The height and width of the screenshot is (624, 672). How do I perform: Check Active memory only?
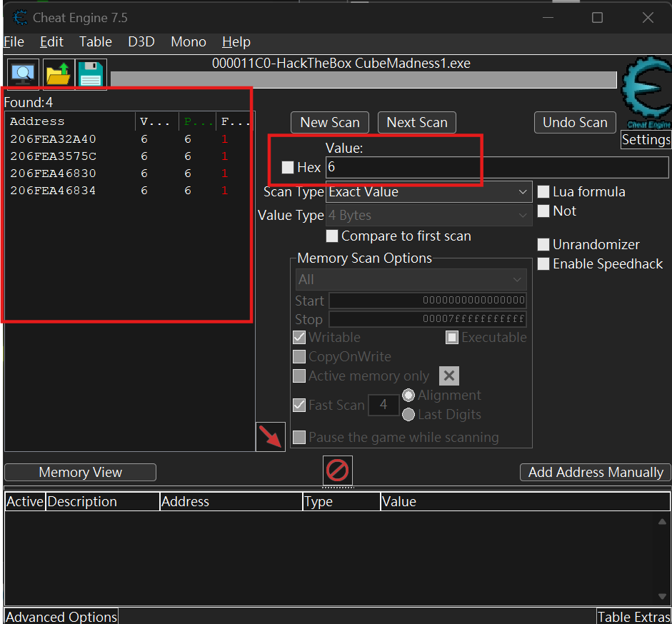coord(299,376)
